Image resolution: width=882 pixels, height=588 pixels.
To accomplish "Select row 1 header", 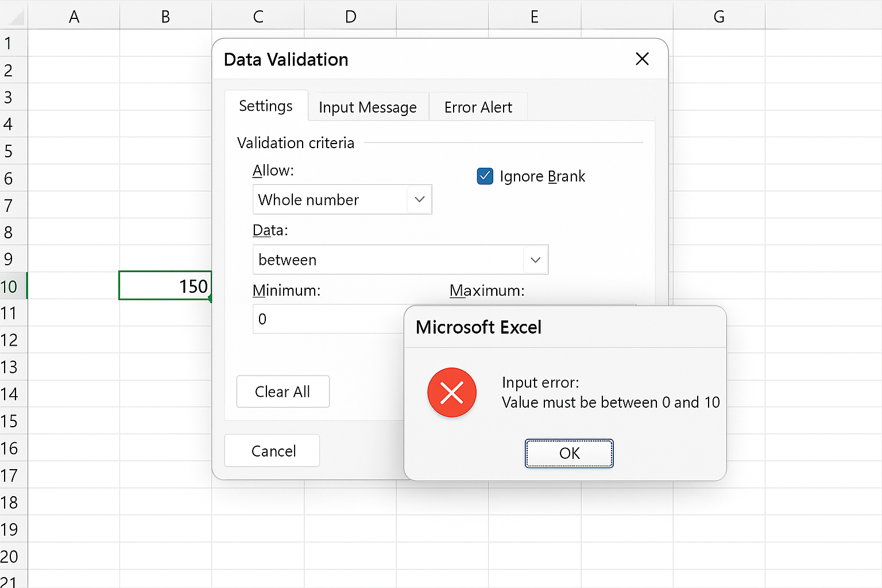I will [13, 43].
